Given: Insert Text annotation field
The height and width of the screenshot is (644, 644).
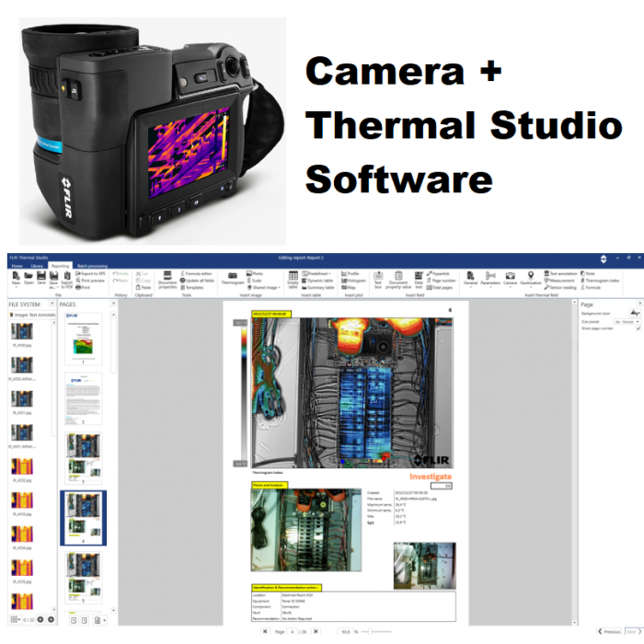Looking at the screenshot, I should [560, 273].
